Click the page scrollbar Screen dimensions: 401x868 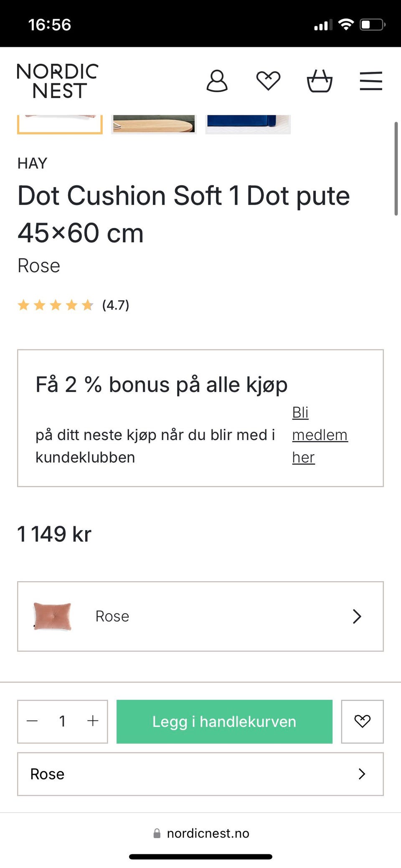(x=396, y=169)
